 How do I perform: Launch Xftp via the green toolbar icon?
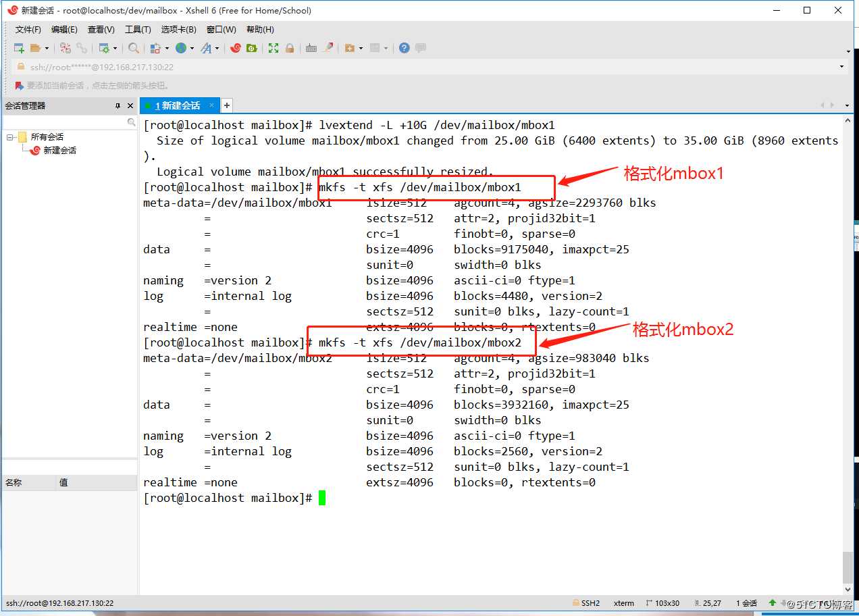click(252, 48)
